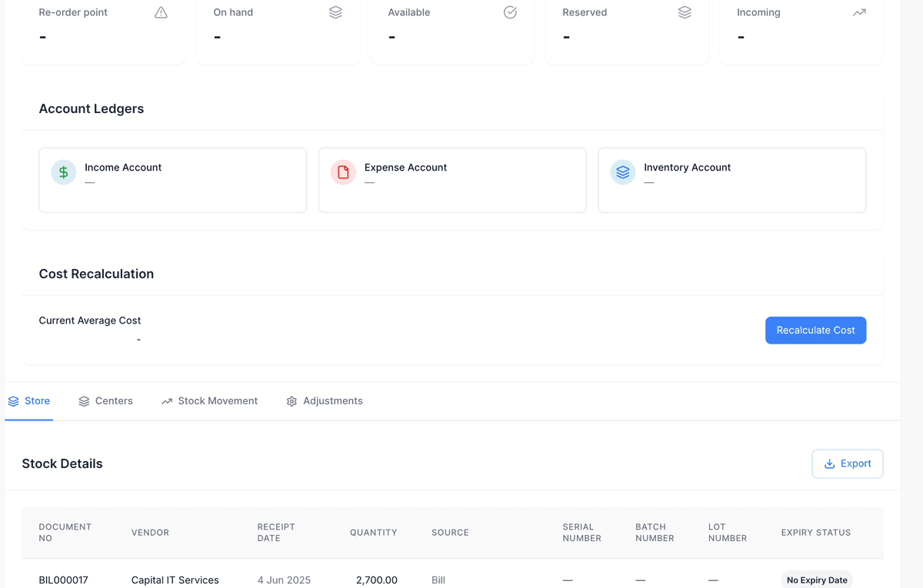The height and width of the screenshot is (588, 923).
Task: Click the No Expiry Date status badge
Action: (x=817, y=580)
